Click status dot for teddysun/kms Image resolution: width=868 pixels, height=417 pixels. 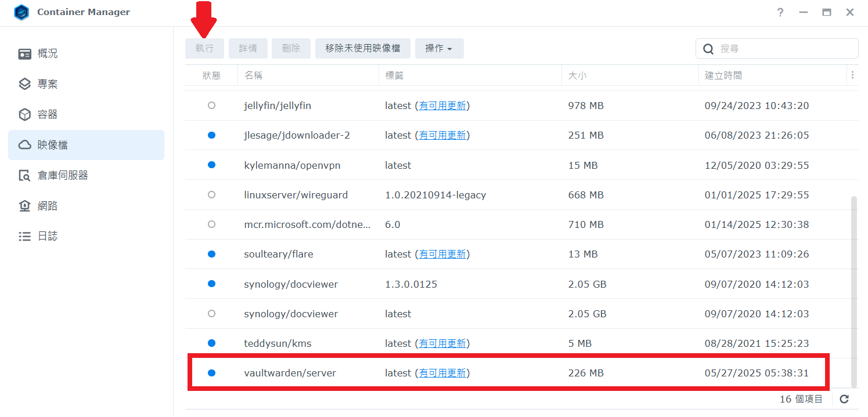tap(211, 343)
